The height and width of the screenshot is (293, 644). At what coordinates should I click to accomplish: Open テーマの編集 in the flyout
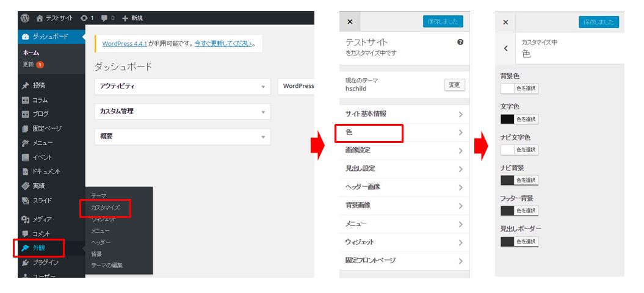107,266
